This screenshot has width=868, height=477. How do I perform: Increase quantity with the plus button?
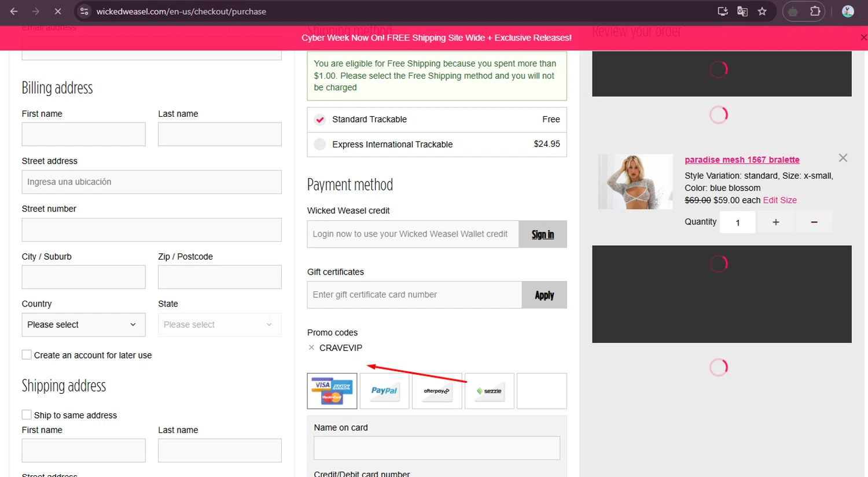(x=776, y=222)
